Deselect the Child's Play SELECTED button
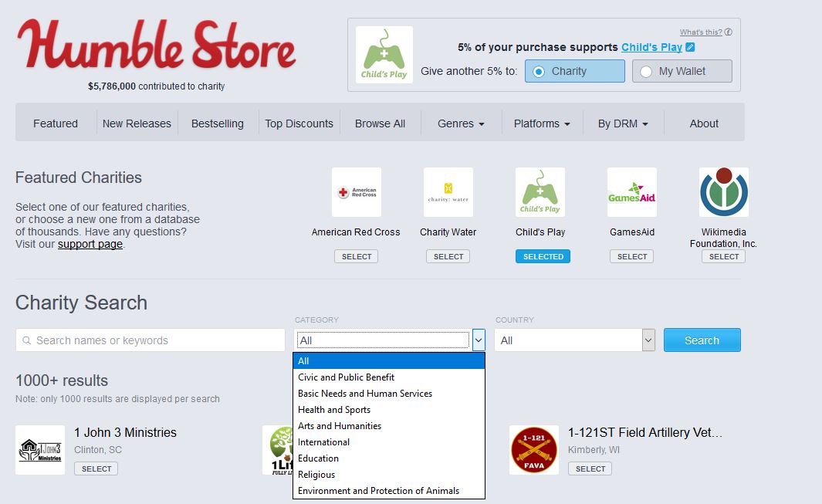822x504 pixels. [x=543, y=256]
